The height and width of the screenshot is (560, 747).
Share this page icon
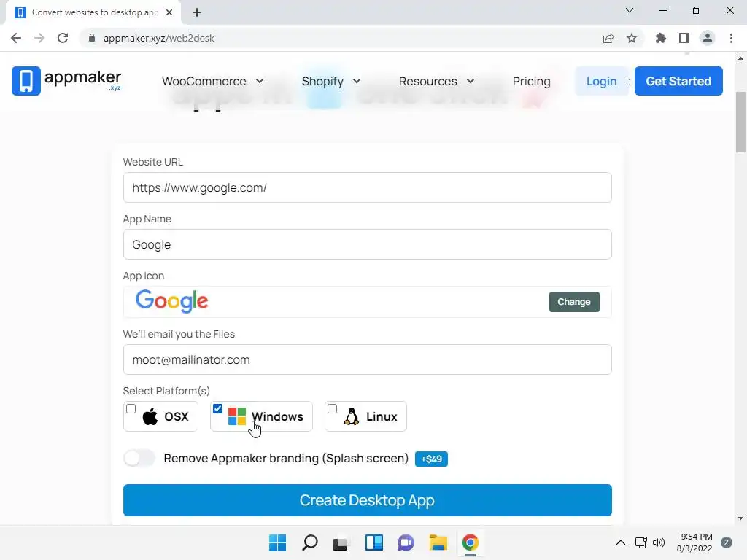pyautogui.click(x=608, y=38)
